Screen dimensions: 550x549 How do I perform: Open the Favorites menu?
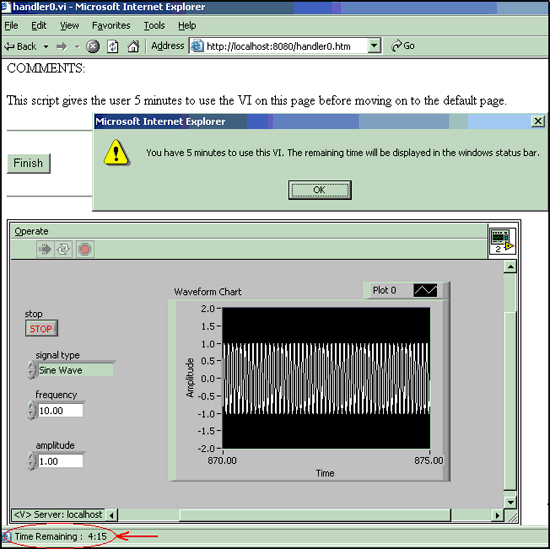click(x=111, y=26)
